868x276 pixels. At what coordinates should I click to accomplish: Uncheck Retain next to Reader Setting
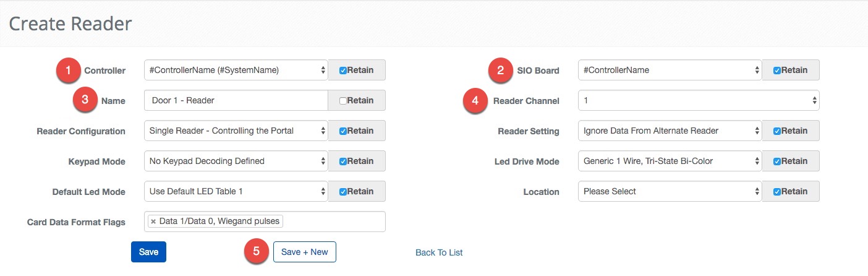[x=777, y=131]
